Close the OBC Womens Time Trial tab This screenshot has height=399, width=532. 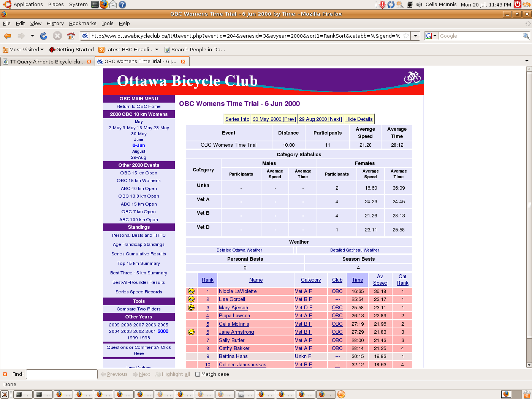183,62
